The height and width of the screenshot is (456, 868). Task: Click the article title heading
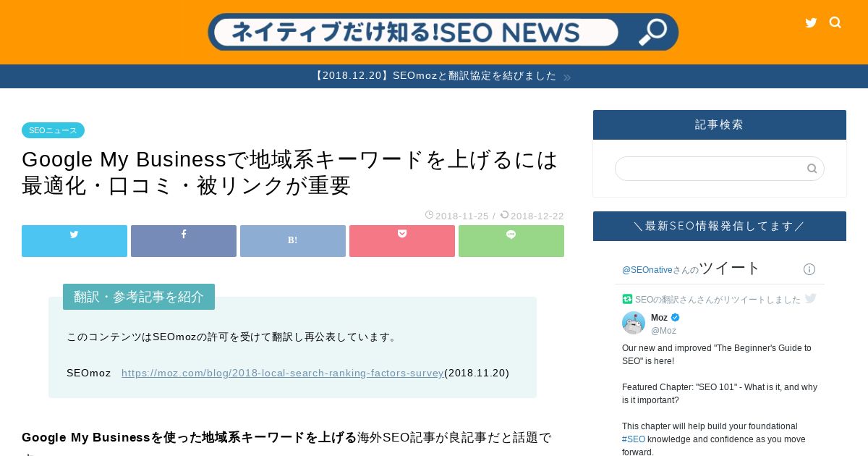[290, 172]
